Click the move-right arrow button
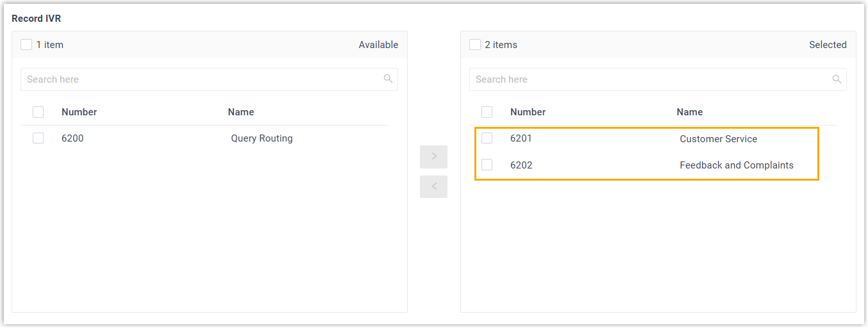 pos(433,156)
